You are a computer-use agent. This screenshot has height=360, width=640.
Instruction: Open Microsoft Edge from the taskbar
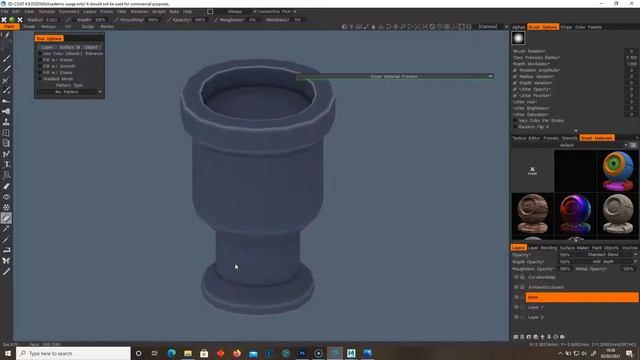171,353
